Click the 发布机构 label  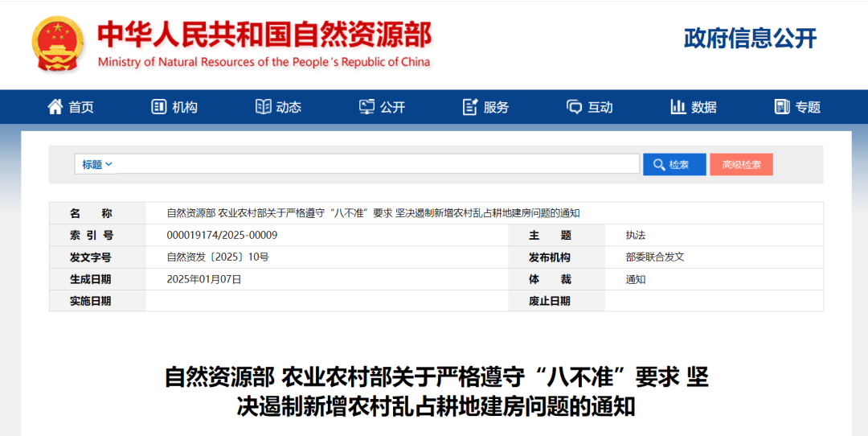(549, 257)
